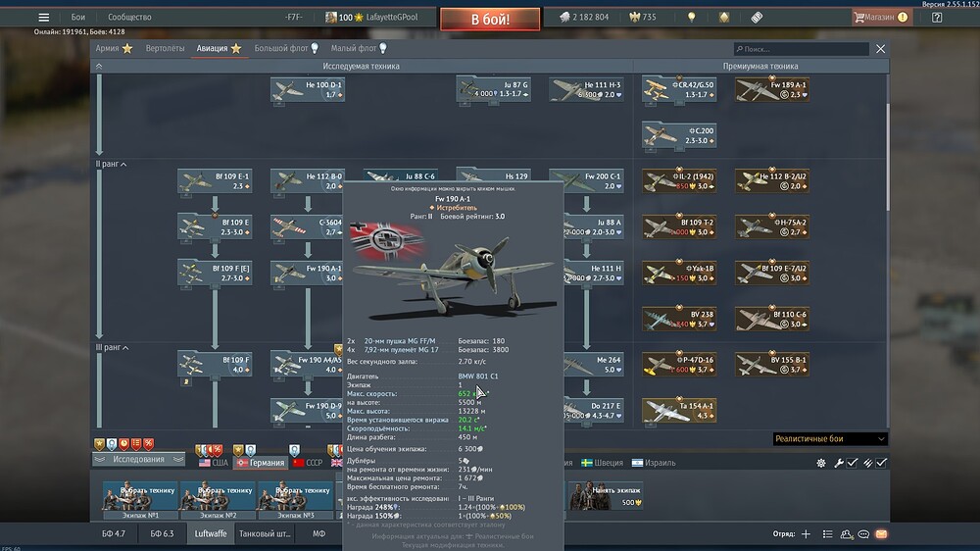
Task: Select the Bf 109 E-1 fighter
Action: pyautogui.click(x=215, y=181)
